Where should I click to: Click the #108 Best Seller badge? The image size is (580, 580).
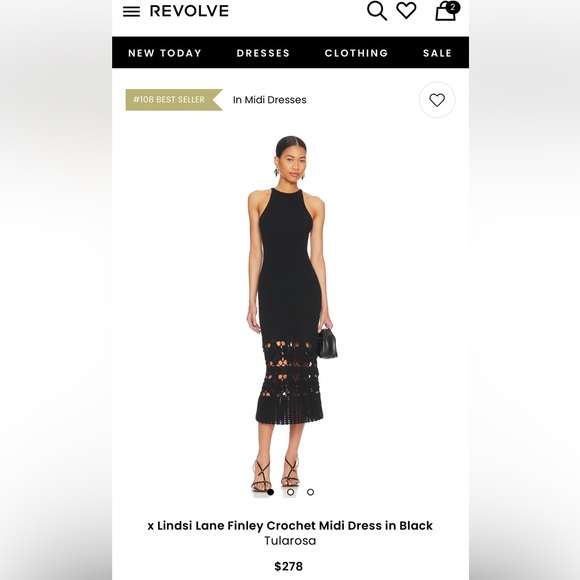(174, 100)
